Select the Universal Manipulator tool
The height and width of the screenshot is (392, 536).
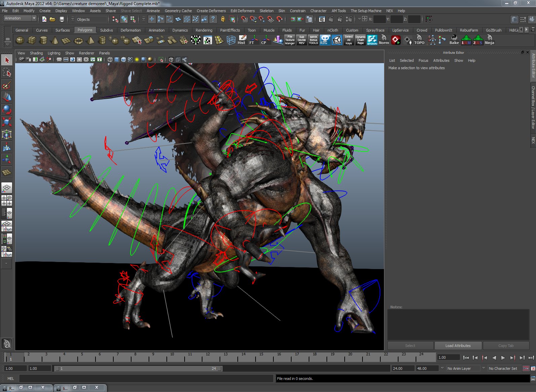(x=7, y=134)
